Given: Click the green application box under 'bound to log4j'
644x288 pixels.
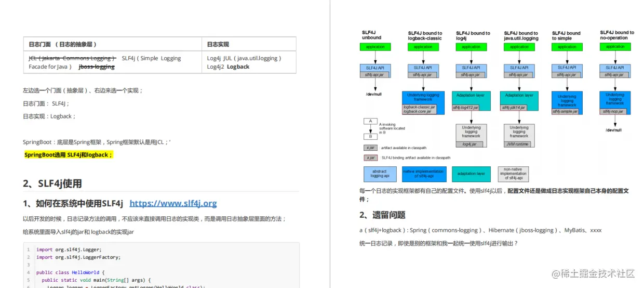Looking at the screenshot, I should [x=471, y=47].
